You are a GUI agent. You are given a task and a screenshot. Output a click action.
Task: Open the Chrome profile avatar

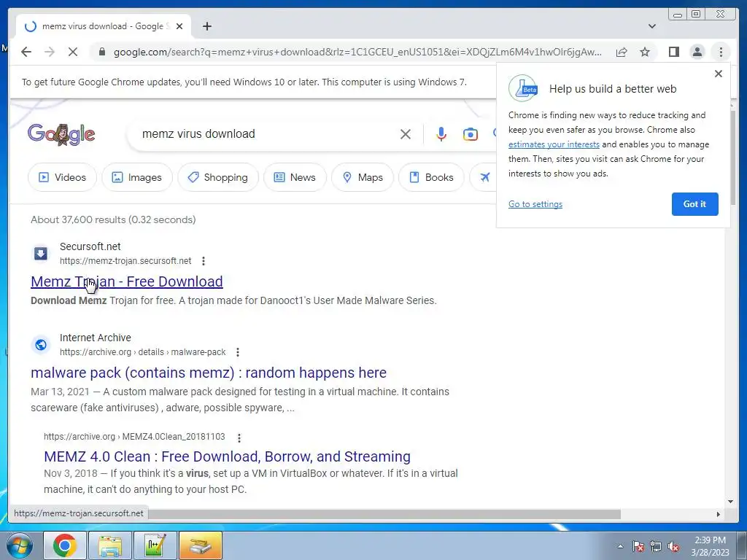[697, 52]
